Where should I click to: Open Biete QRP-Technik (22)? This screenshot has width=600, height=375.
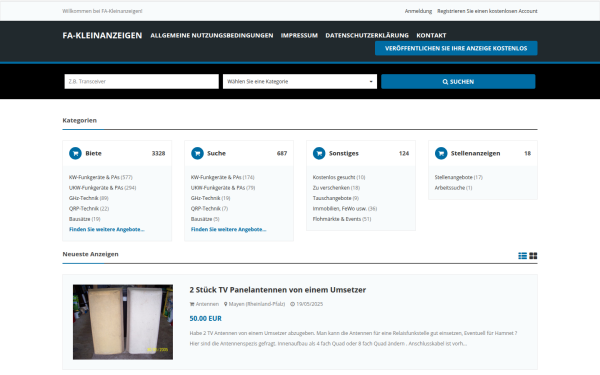click(x=89, y=209)
